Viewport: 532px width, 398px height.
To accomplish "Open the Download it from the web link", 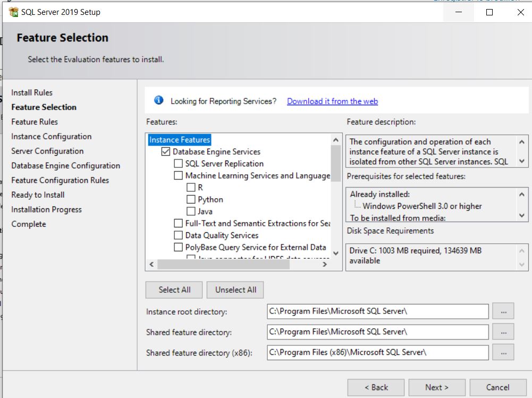I will 332,101.
